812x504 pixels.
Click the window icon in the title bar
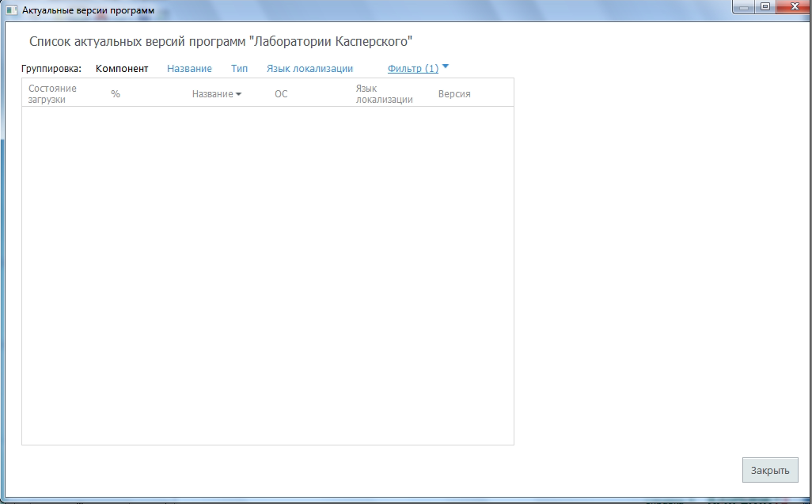tap(11, 9)
